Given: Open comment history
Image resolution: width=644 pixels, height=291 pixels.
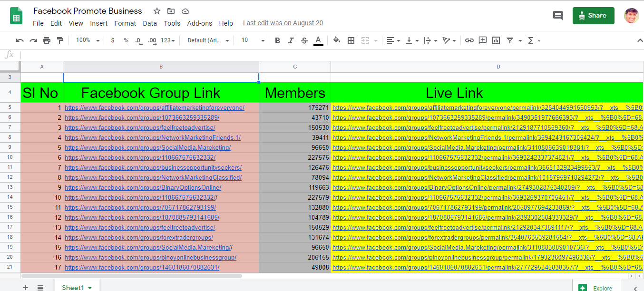Looking at the screenshot, I should (x=557, y=15).
